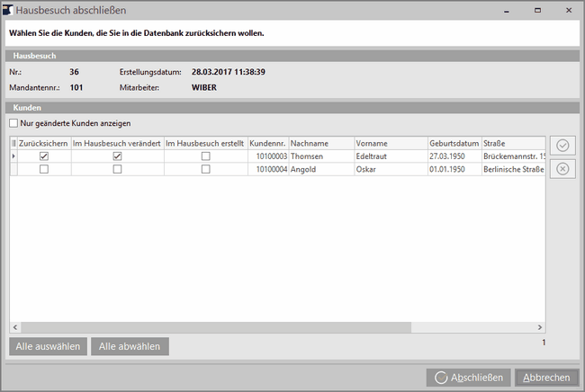Cancel with the Abbrechen button
The height and width of the screenshot is (392, 585).
pos(546,378)
